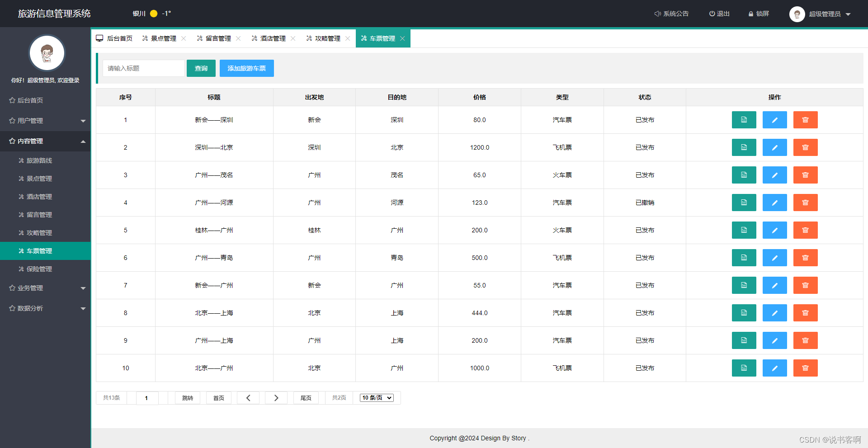Open 系统公告 announcements

(671, 14)
